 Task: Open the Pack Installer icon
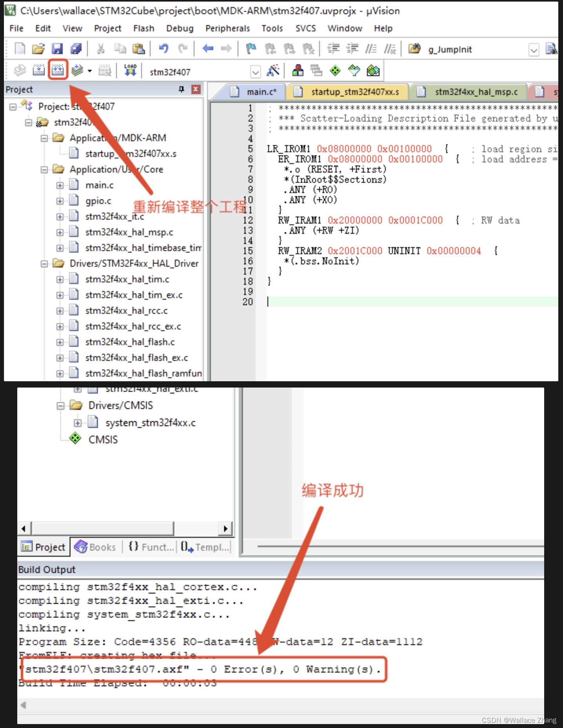[373, 71]
